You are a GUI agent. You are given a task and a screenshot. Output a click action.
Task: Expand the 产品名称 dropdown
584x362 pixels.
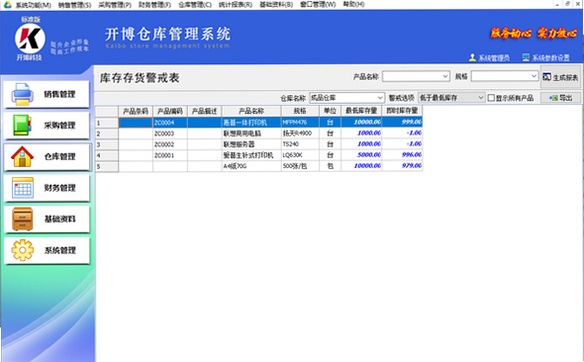click(445, 76)
